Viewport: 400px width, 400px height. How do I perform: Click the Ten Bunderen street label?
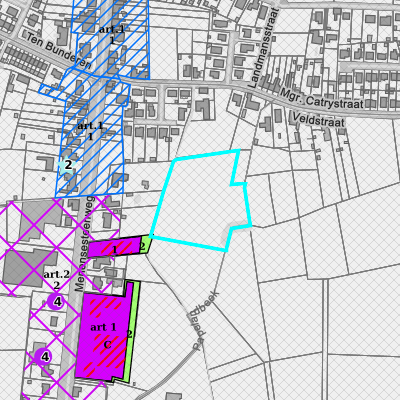(59, 51)
